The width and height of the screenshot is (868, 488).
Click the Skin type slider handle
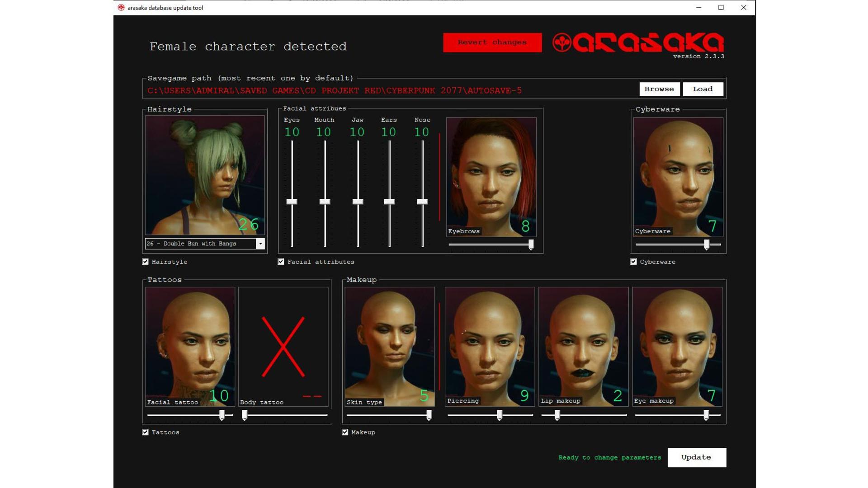click(429, 415)
